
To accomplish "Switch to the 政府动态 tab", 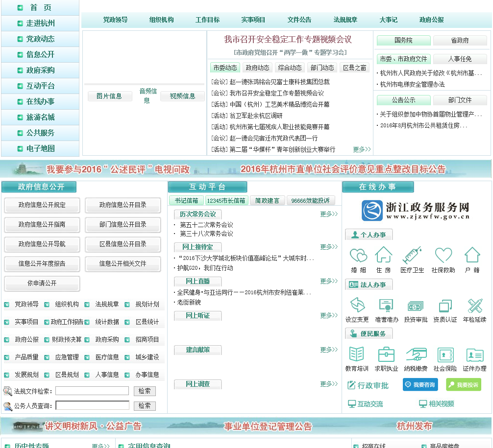I will (x=257, y=68).
